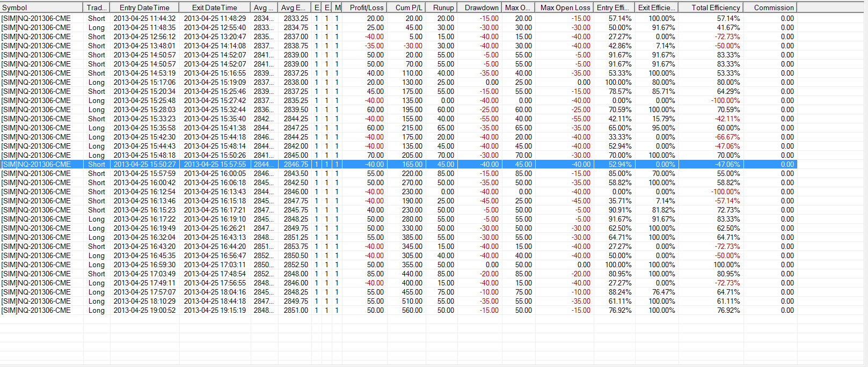868x367 pixels.
Task: Click the Max Open Loss column header
Action: pos(564,8)
